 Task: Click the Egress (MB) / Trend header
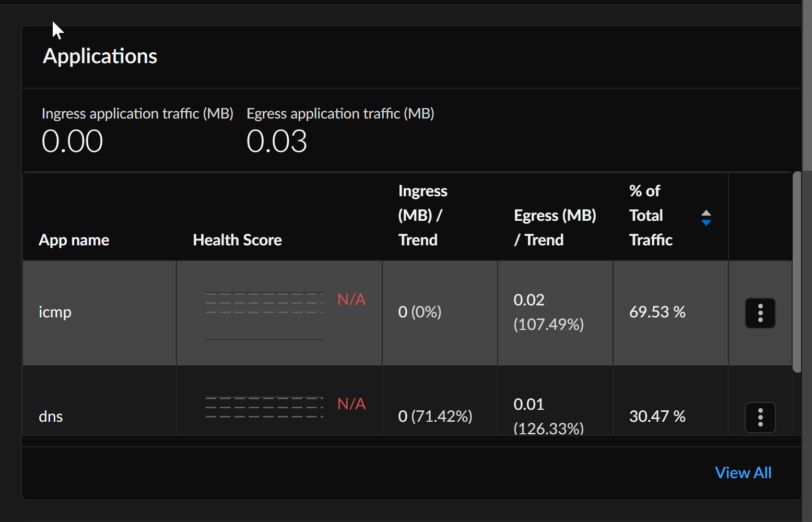click(555, 227)
